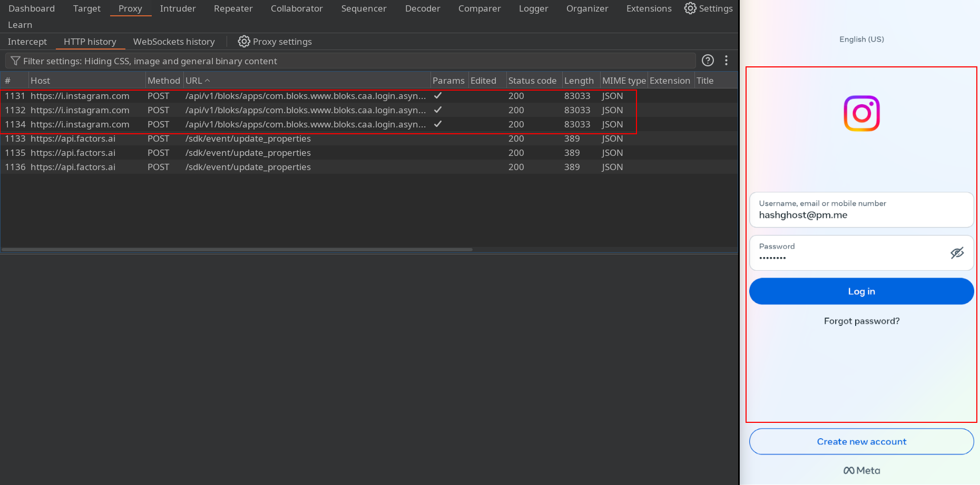Image resolution: width=980 pixels, height=485 pixels.
Task: Sort by the URL column header
Action: tap(194, 81)
